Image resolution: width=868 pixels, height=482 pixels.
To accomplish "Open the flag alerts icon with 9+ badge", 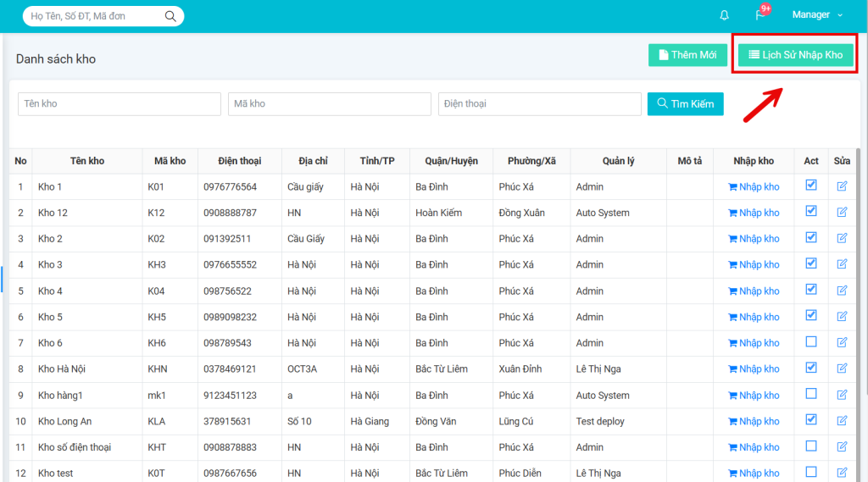I will click(x=759, y=15).
